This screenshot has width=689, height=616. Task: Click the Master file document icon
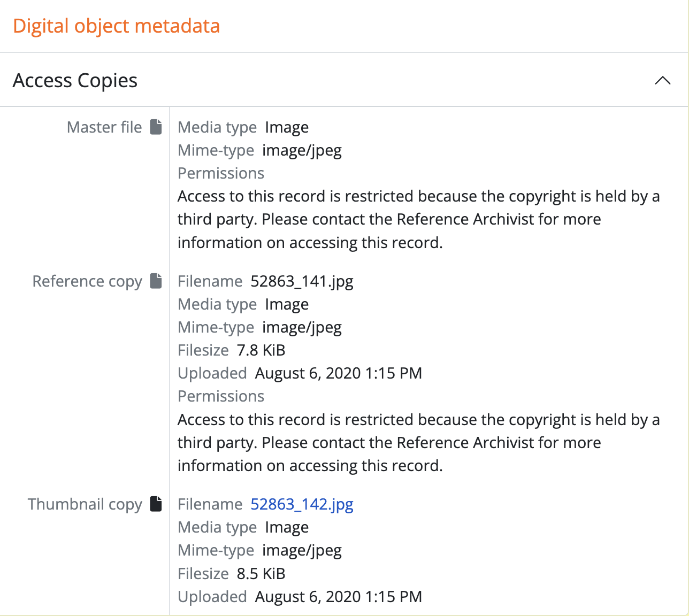pyautogui.click(x=156, y=127)
